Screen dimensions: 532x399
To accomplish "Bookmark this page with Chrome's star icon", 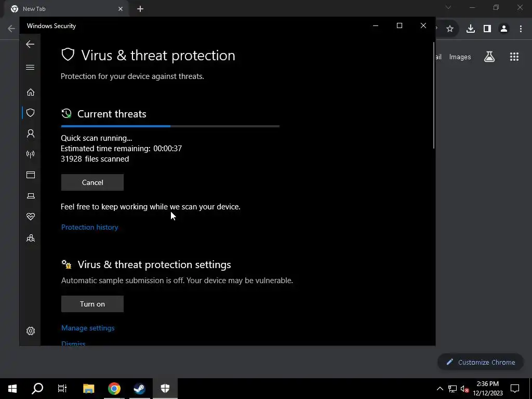I will 450,29.
